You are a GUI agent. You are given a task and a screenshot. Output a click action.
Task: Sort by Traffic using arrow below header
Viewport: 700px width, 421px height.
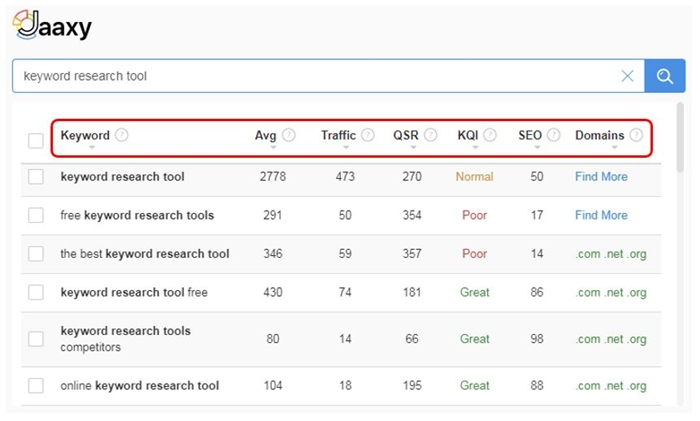click(x=346, y=147)
